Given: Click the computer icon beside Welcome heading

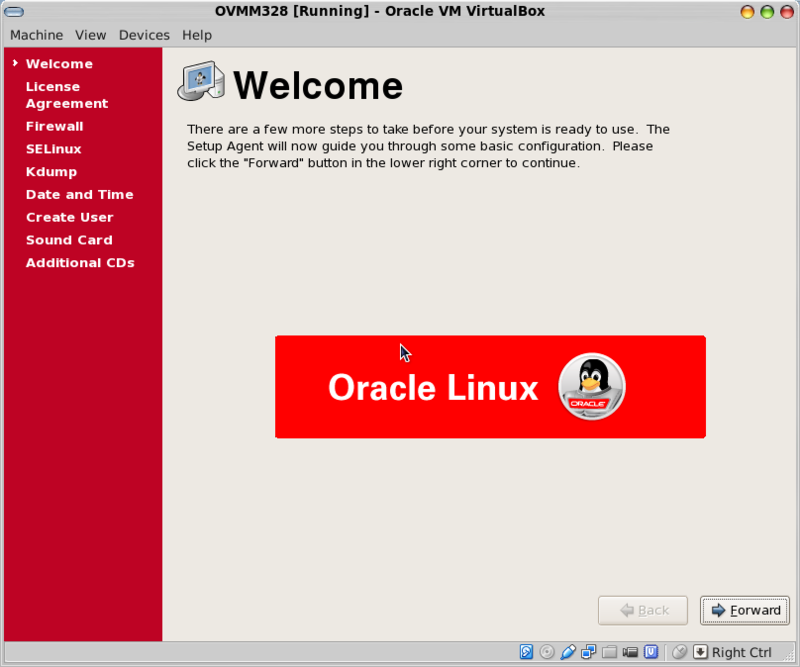Looking at the screenshot, I should point(201,81).
